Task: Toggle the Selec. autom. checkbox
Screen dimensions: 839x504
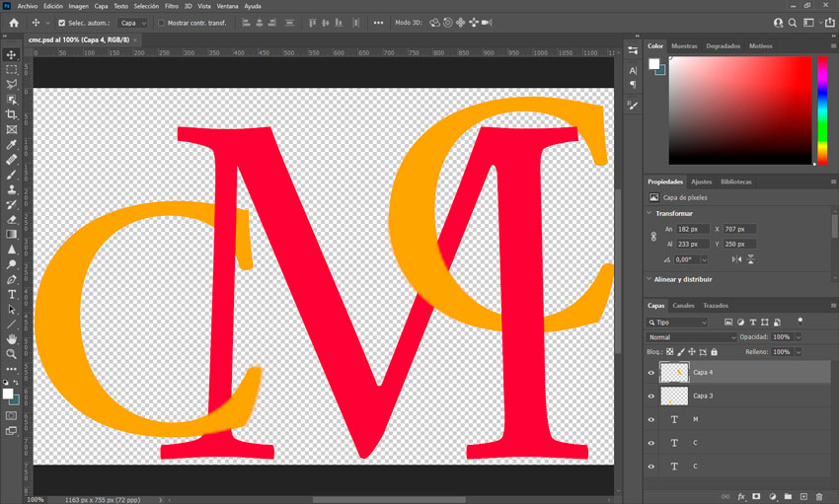Action: click(x=62, y=23)
